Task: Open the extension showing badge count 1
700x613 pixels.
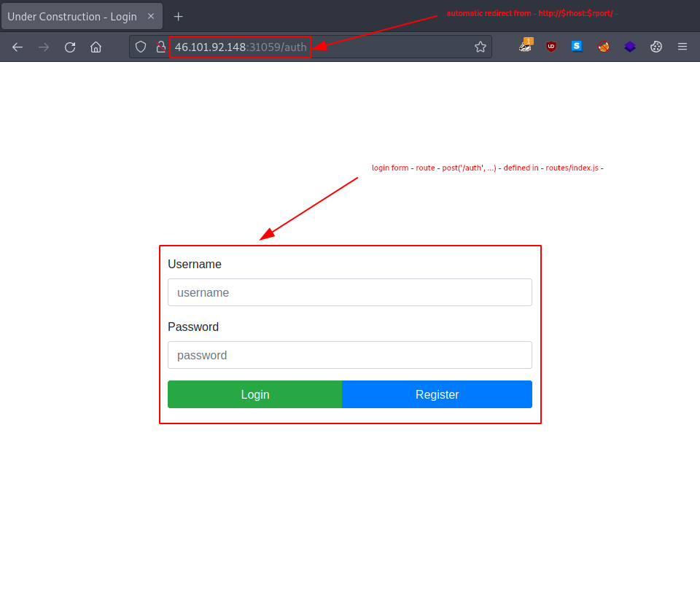Action: pyautogui.click(x=525, y=47)
